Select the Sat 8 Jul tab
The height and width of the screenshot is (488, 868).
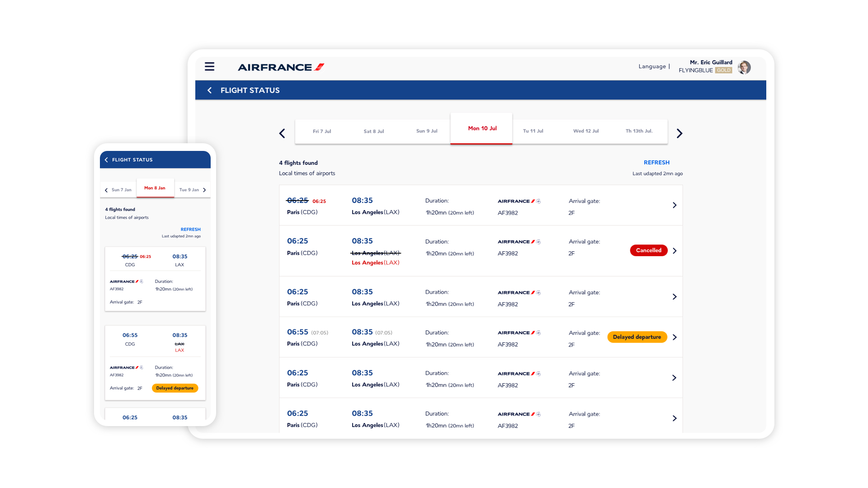374,131
